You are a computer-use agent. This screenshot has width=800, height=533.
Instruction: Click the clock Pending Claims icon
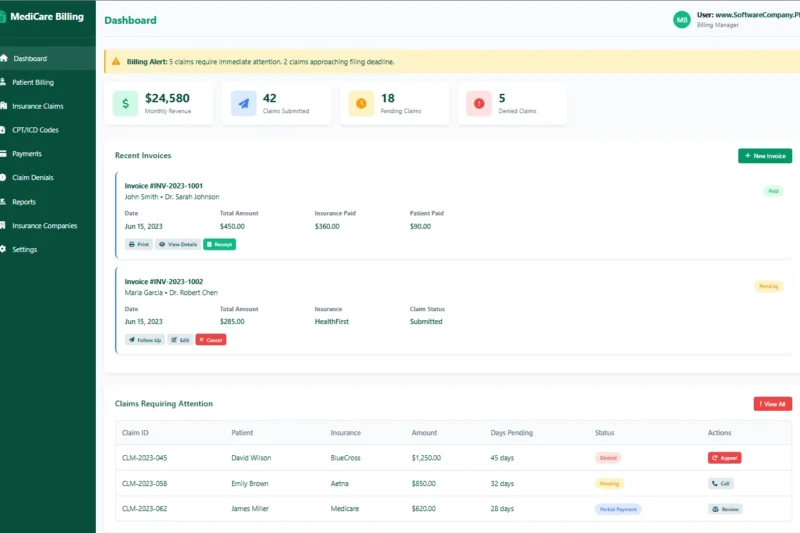361,104
